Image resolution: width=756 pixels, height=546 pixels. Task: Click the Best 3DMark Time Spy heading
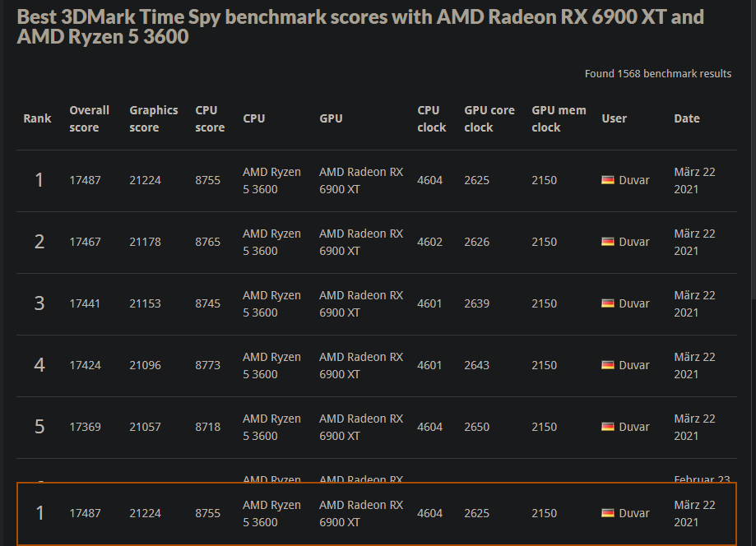point(360,26)
